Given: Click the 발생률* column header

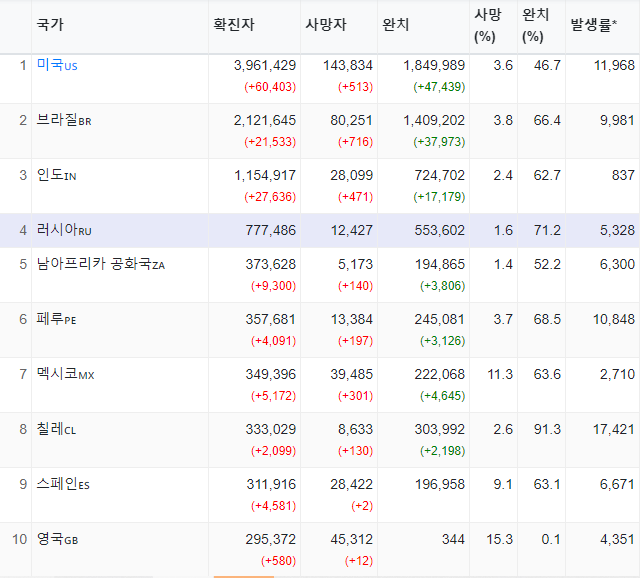Looking at the screenshot, I should (593, 24).
